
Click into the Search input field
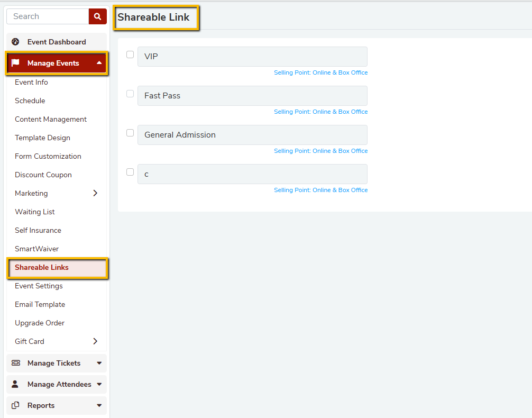point(48,16)
